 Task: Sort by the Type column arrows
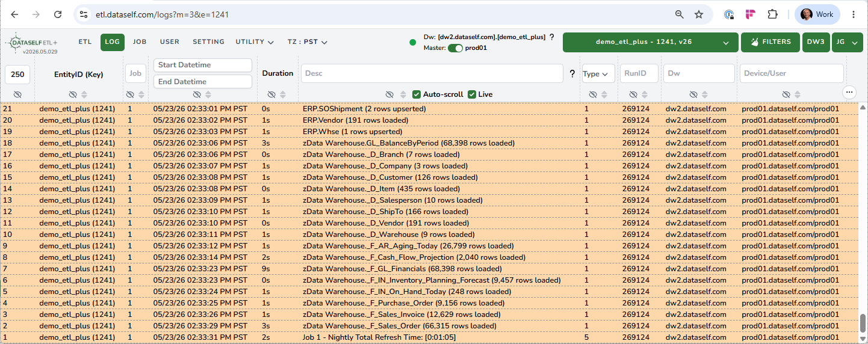604,94
